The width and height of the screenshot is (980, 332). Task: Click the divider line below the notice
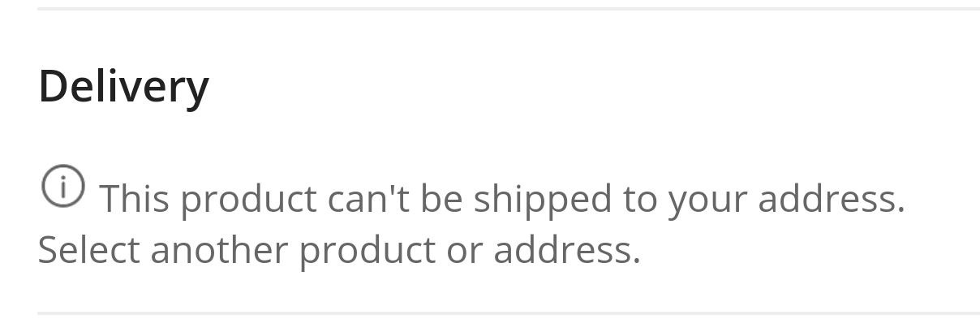pyautogui.click(x=509, y=313)
